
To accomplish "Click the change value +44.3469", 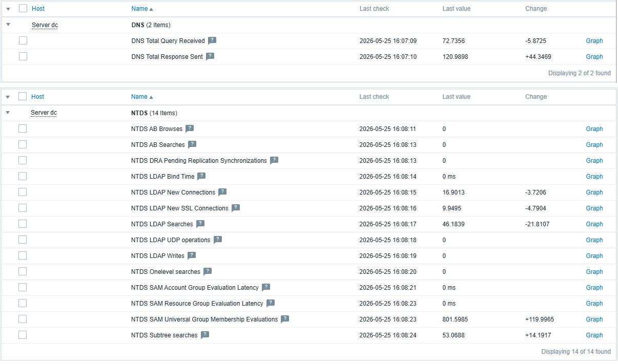I will pyautogui.click(x=538, y=57).
